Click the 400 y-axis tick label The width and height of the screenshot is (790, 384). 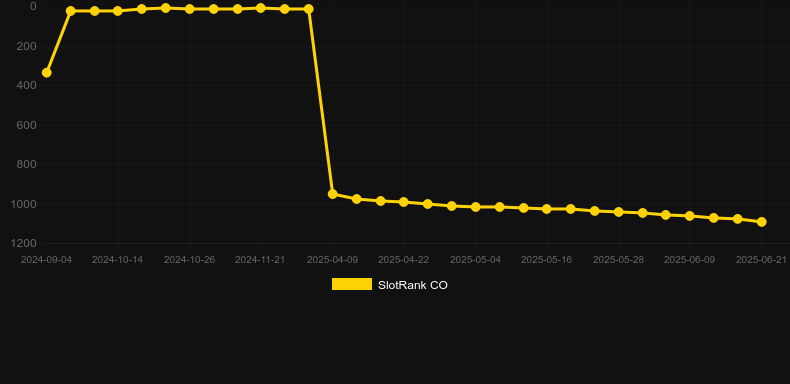[x=27, y=86]
